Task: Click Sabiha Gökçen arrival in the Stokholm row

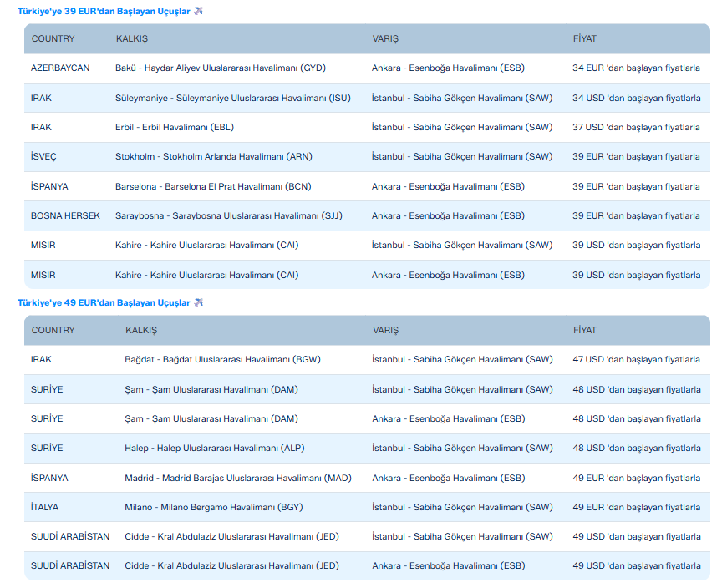Action: coord(462,157)
